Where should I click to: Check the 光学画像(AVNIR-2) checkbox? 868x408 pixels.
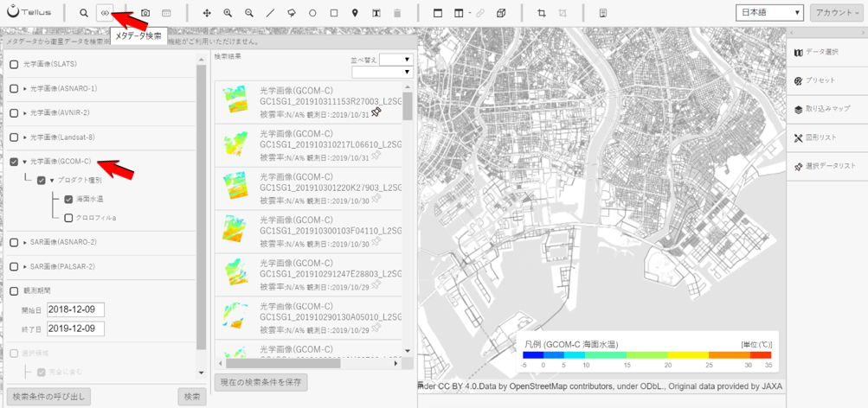(15, 112)
